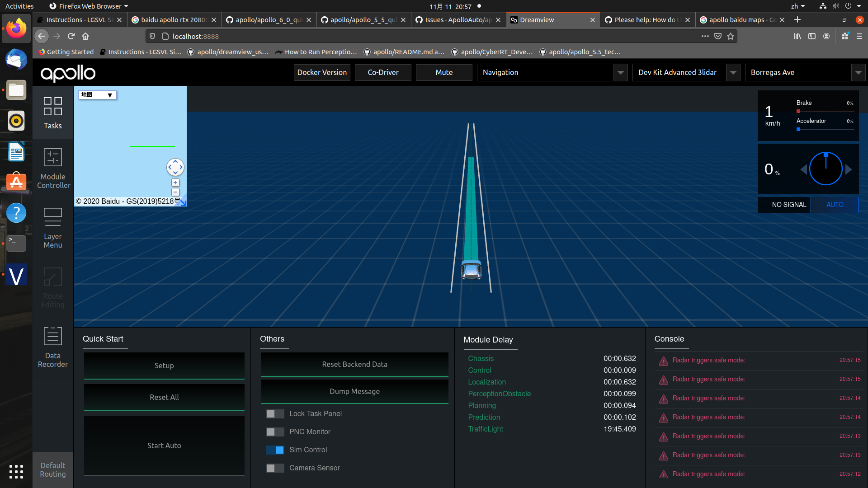Expand the Dev Kit Advanced 3lidar dropdown
Viewport: 868px width, 488px height.
pyautogui.click(x=733, y=73)
